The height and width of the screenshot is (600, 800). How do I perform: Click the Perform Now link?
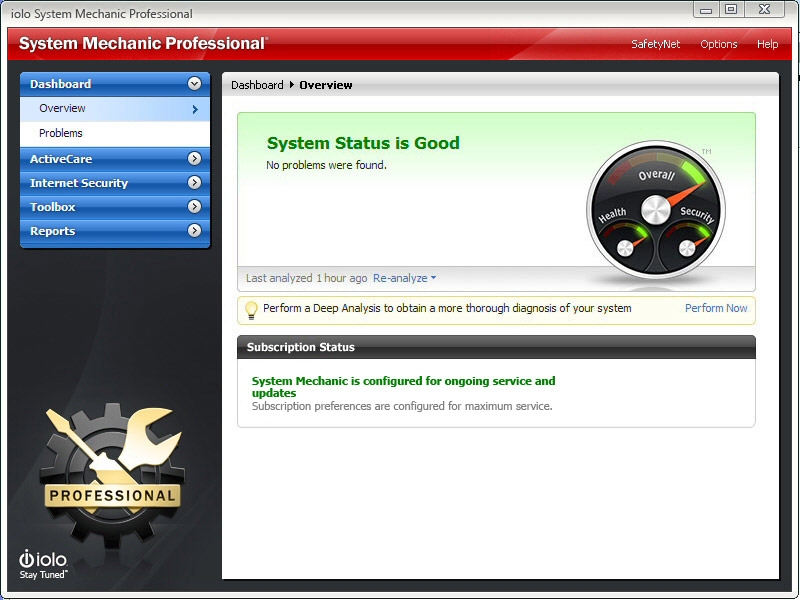coord(716,308)
